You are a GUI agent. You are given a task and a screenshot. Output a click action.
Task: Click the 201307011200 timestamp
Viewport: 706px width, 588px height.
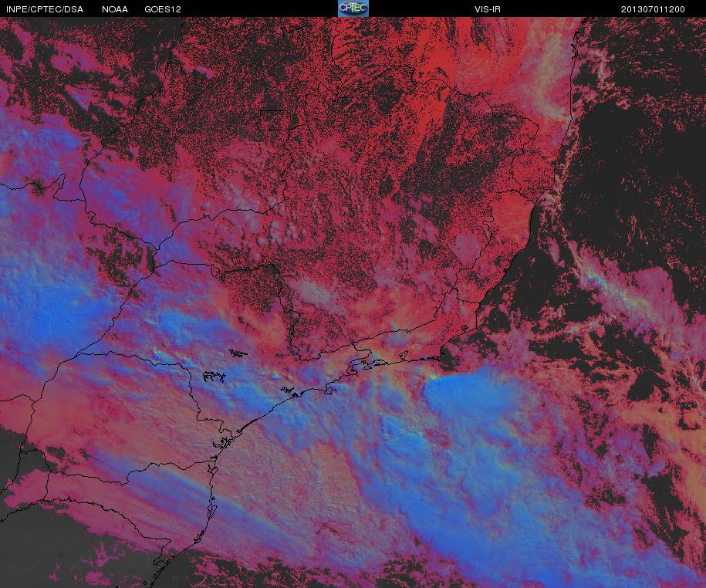tap(653, 9)
